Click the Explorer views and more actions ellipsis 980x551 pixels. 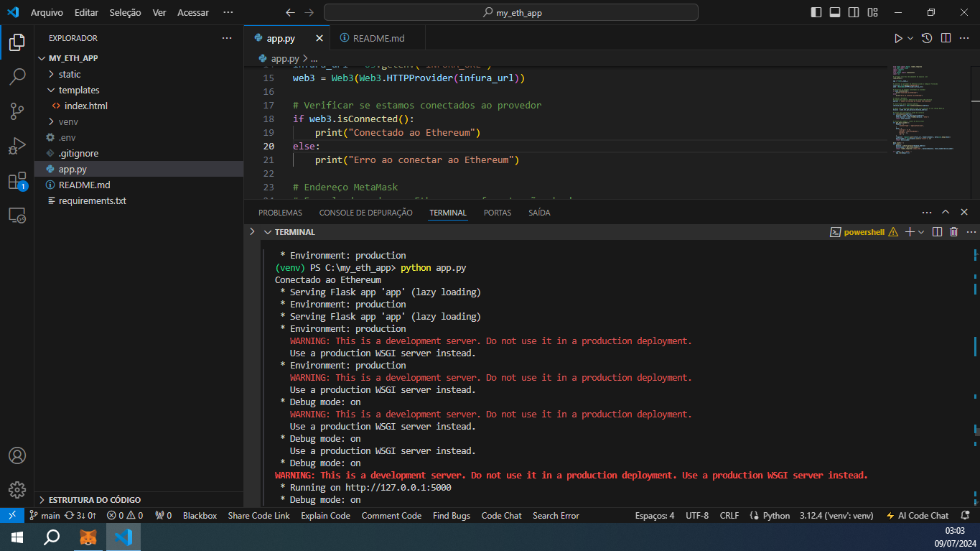227,38
